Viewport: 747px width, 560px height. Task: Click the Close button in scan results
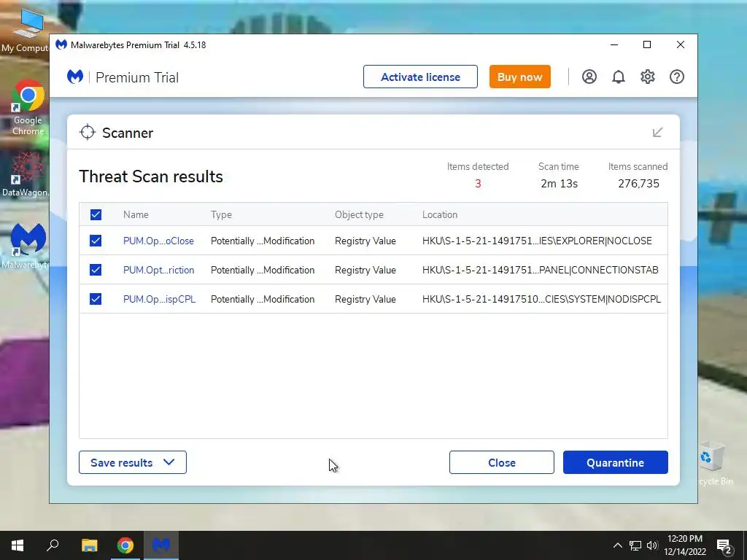tap(502, 462)
